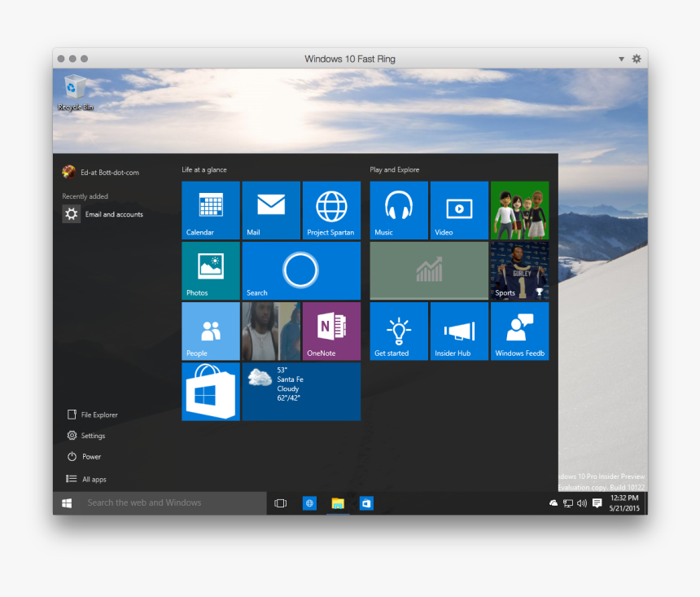Open Settings from Start menu
The image size is (700, 597).
(86, 435)
